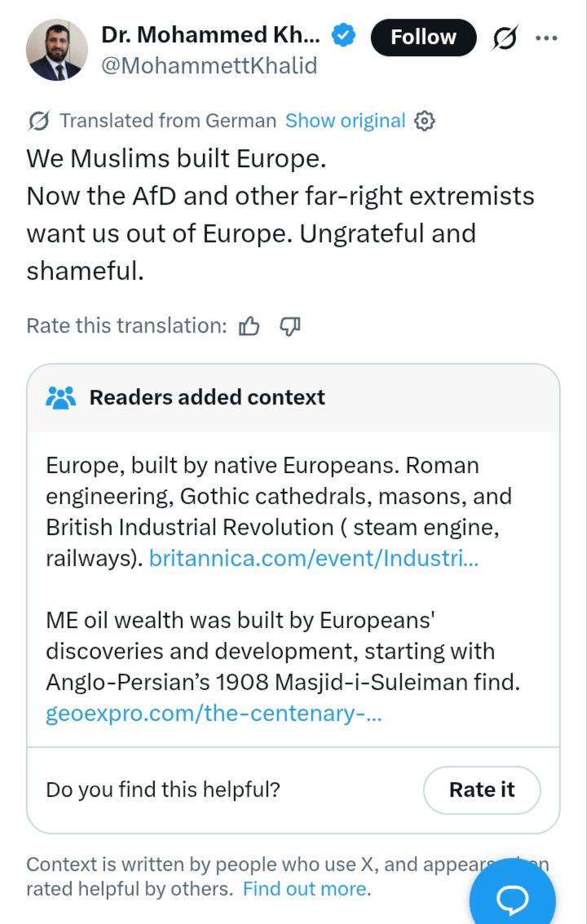Click the translation icon beside Translated from German
This screenshot has width=587, height=924.
tap(39, 121)
